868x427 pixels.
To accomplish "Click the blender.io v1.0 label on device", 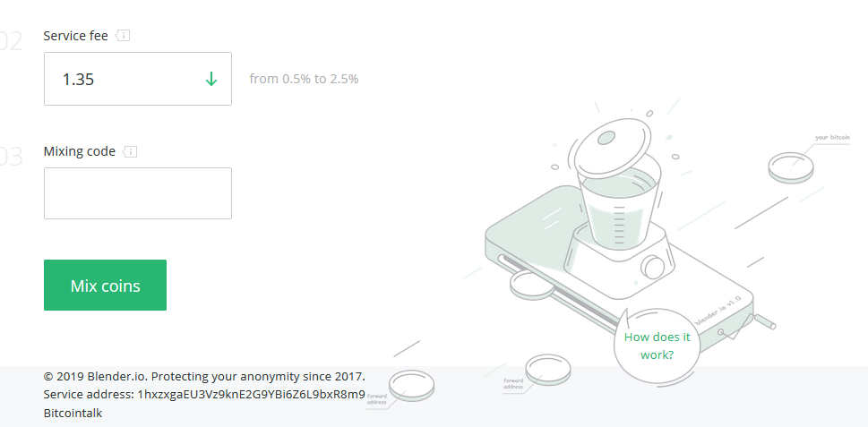I will pos(718,310).
